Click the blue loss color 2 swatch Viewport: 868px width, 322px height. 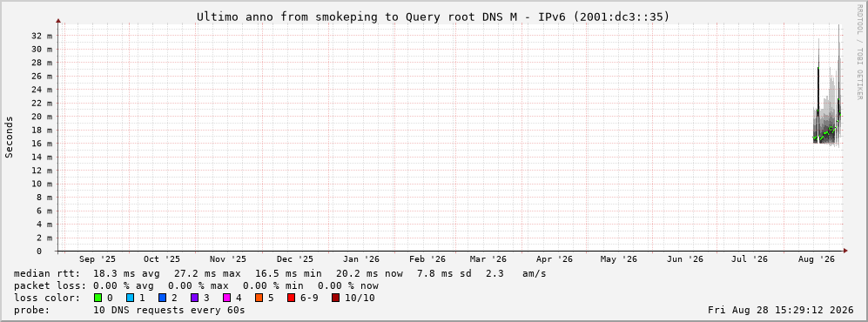[162, 299]
